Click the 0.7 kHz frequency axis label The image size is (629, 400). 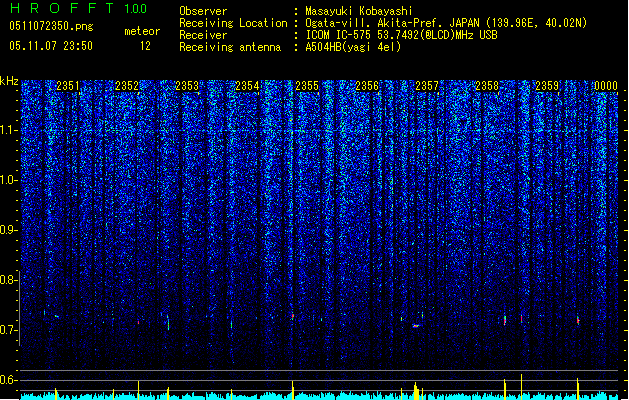8,330
